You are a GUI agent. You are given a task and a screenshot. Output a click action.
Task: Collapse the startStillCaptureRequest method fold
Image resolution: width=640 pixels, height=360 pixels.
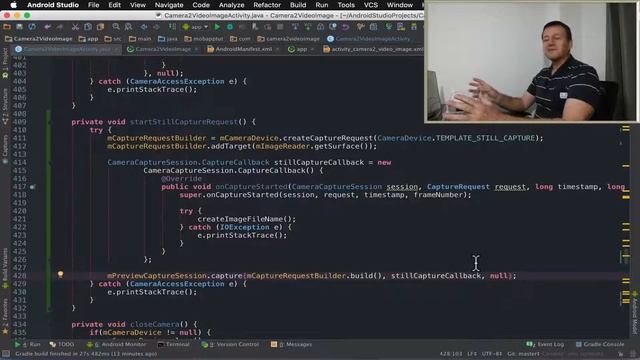click(x=50, y=122)
